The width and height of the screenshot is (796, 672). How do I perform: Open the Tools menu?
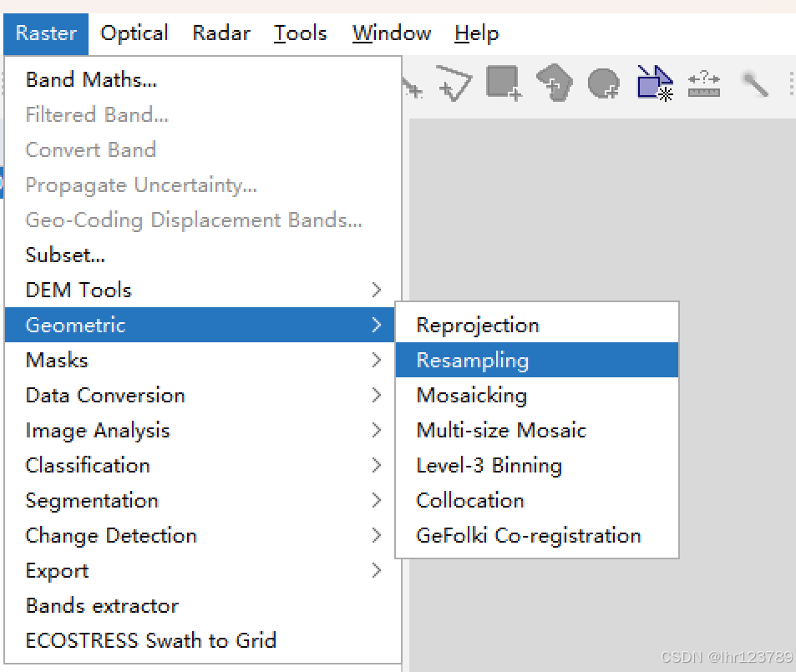(300, 33)
